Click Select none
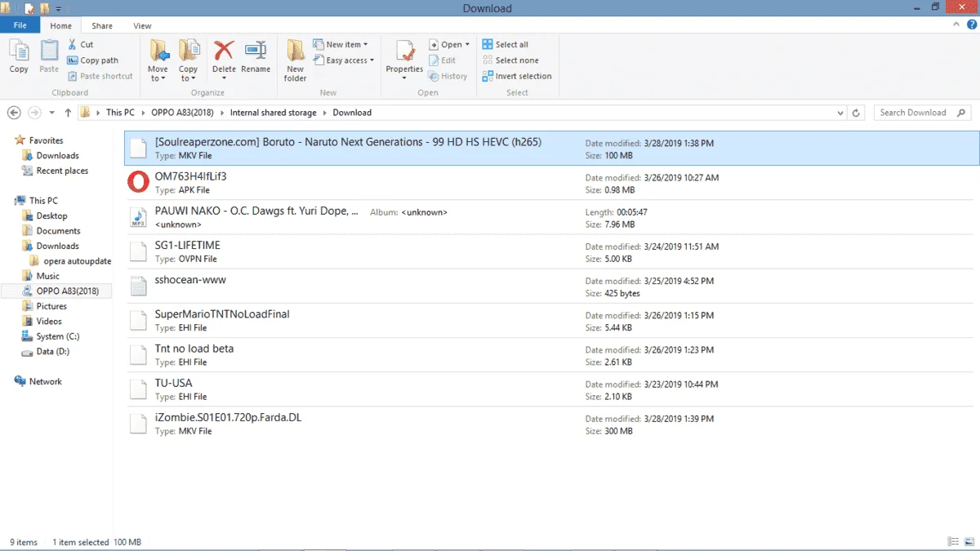 pos(510,60)
